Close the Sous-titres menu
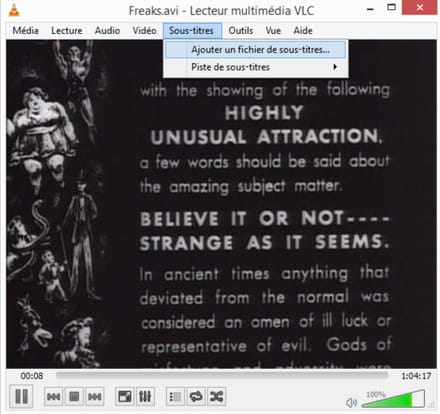This screenshot has height=414, width=440. pyautogui.click(x=192, y=31)
